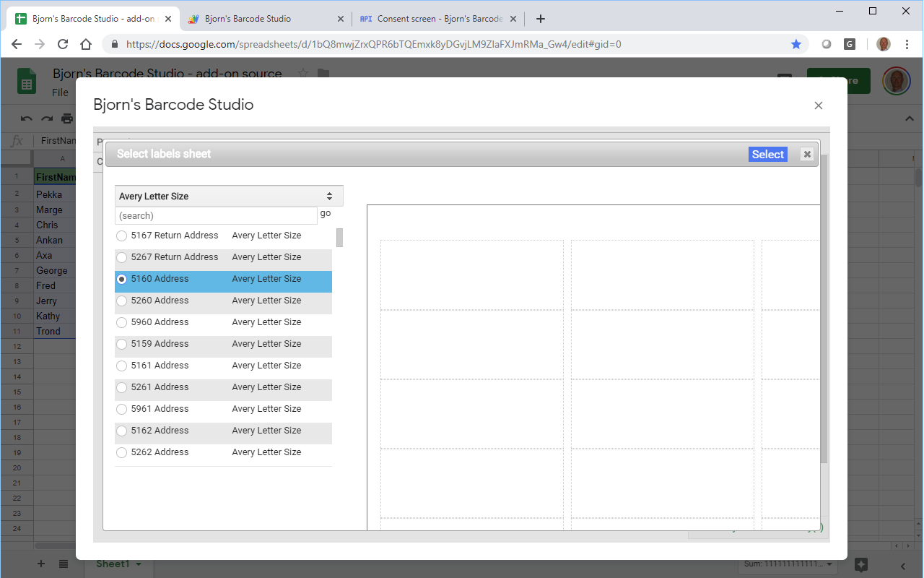Click the Undo icon in Sheets toolbar
This screenshot has width=924, height=578.
[x=27, y=118]
